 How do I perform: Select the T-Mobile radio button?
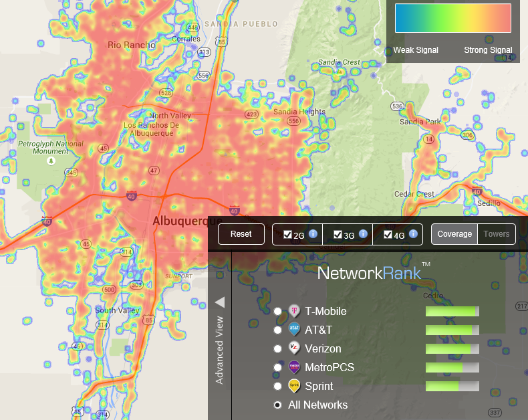tap(278, 311)
